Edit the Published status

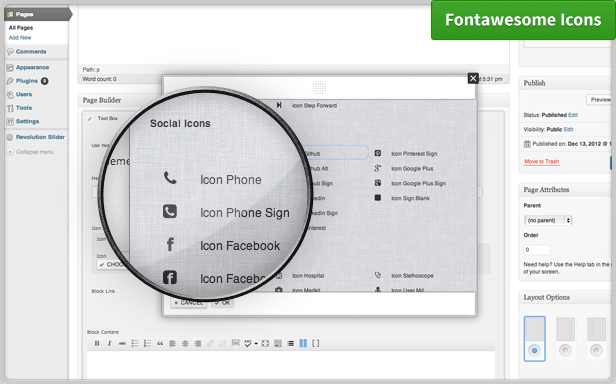click(x=573, y=115)
